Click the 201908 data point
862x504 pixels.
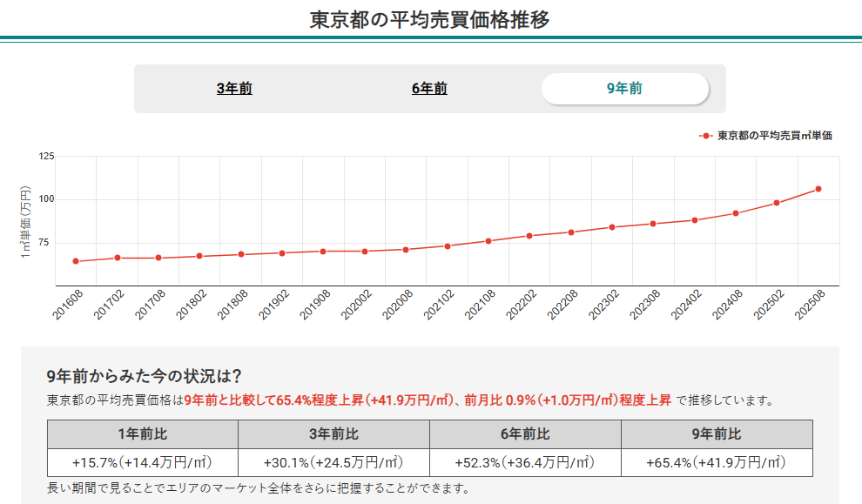[x=323, y=252]
